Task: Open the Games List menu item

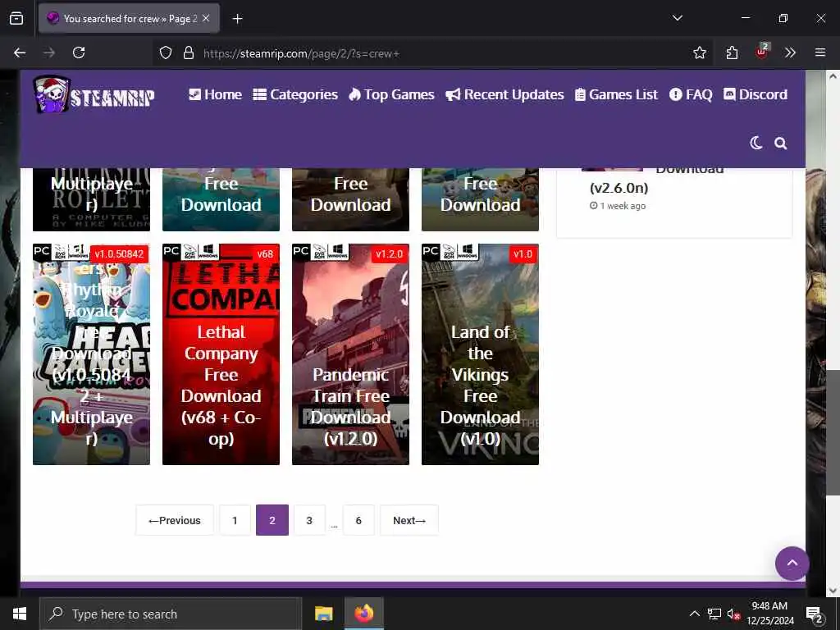Action: pos(616,95)
